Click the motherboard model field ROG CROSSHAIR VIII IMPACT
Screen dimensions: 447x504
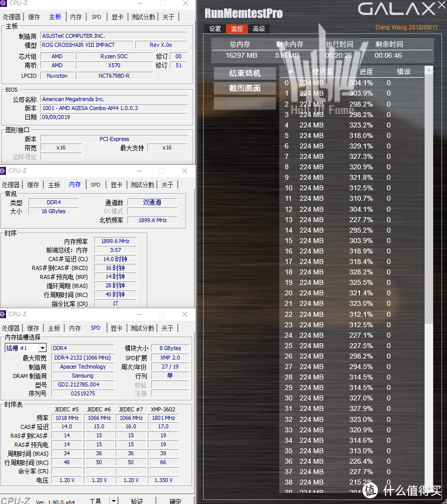tap(87, 45)
